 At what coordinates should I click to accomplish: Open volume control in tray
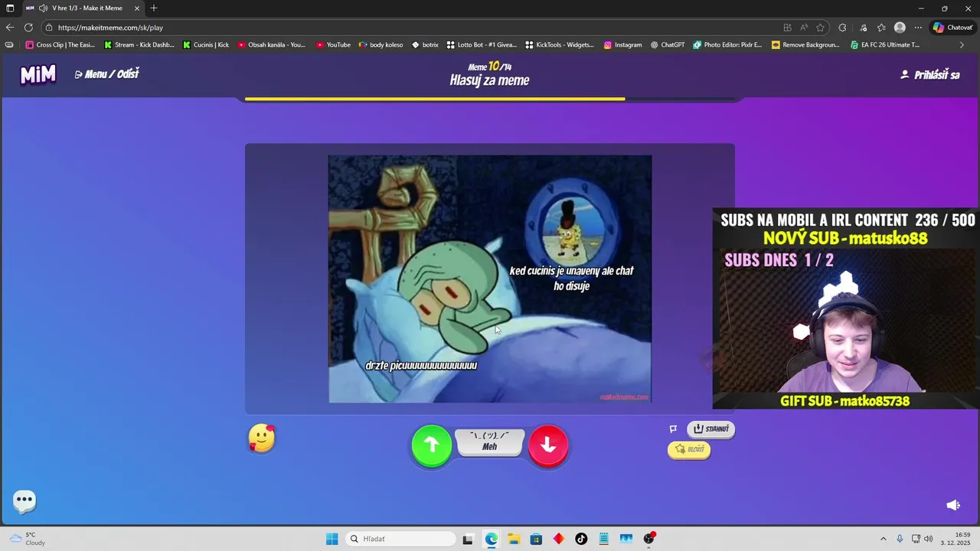click(929, 539)
